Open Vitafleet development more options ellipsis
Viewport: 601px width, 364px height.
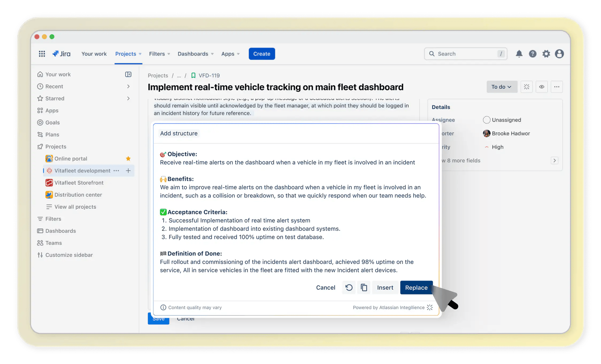point(116,170)
